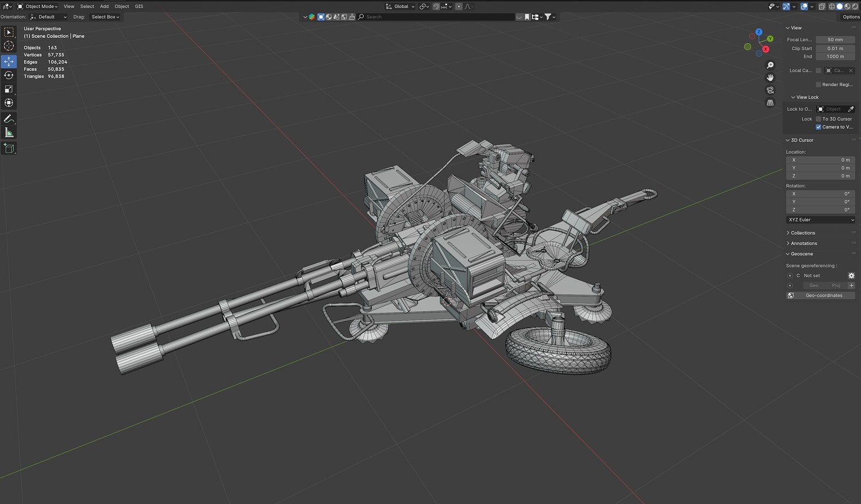Click the Search field in header
Viewport: 861px width, 504px height.
tap(436, 17)
